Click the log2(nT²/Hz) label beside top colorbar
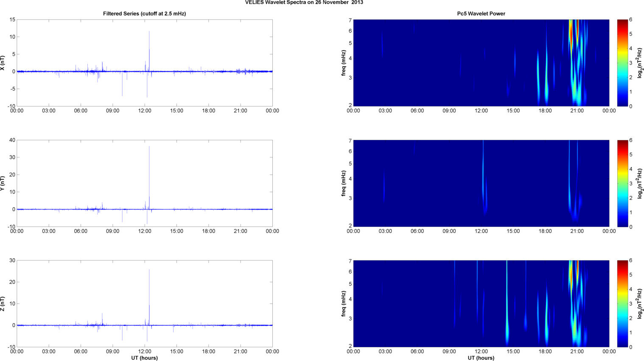 [640, 63]
